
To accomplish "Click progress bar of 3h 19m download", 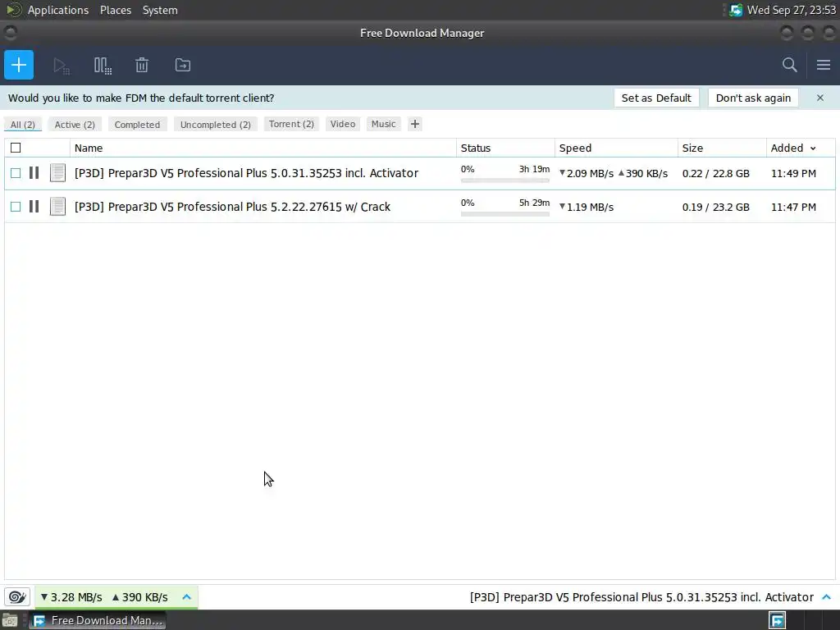I will tap(505, 180).
